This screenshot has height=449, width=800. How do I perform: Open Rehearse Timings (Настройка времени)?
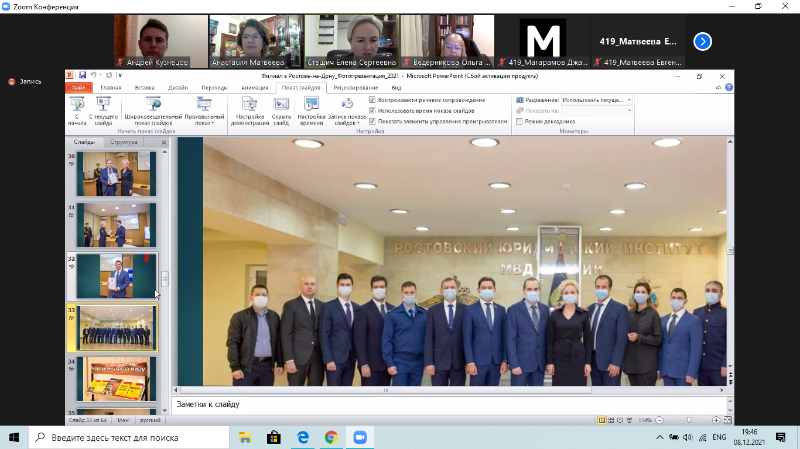(x=311, y=110)
